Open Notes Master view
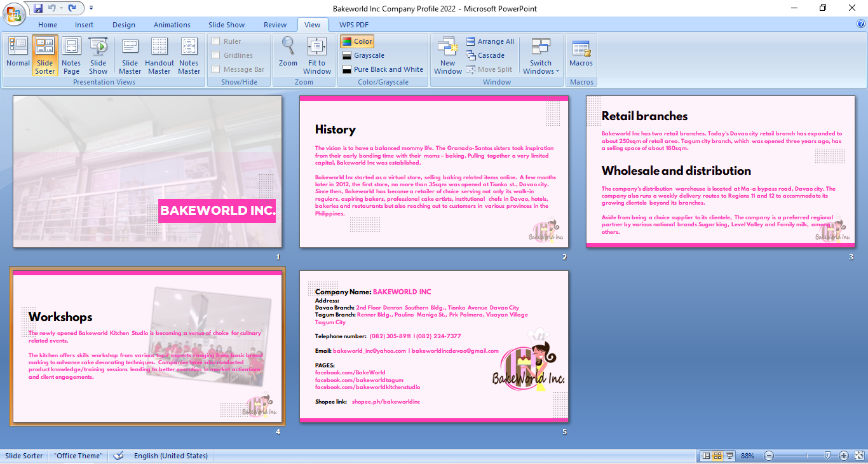Viewport: 868px width, 464px height. click(189, 55)
